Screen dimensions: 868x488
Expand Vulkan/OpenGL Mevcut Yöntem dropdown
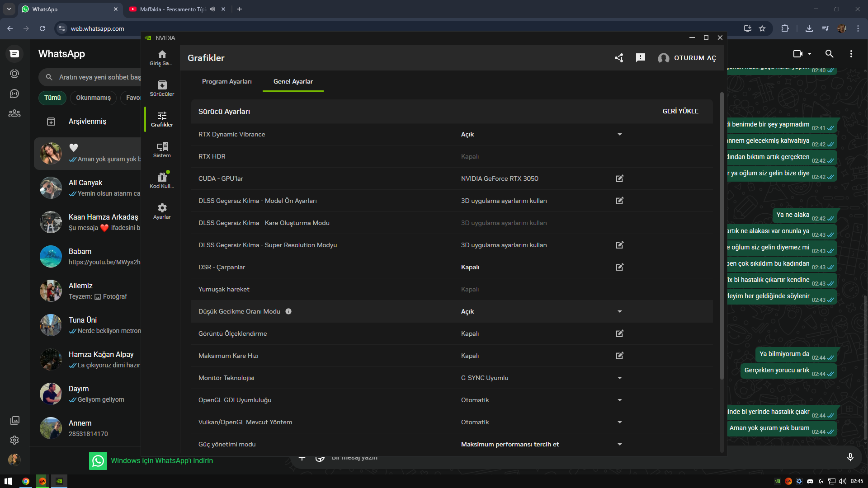(620, 422)
